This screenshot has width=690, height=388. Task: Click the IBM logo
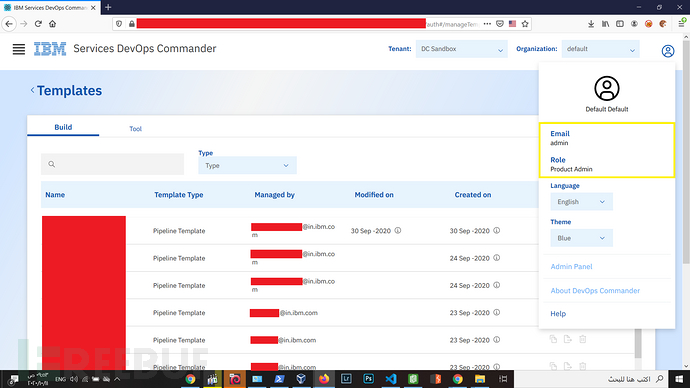[50, 49]
